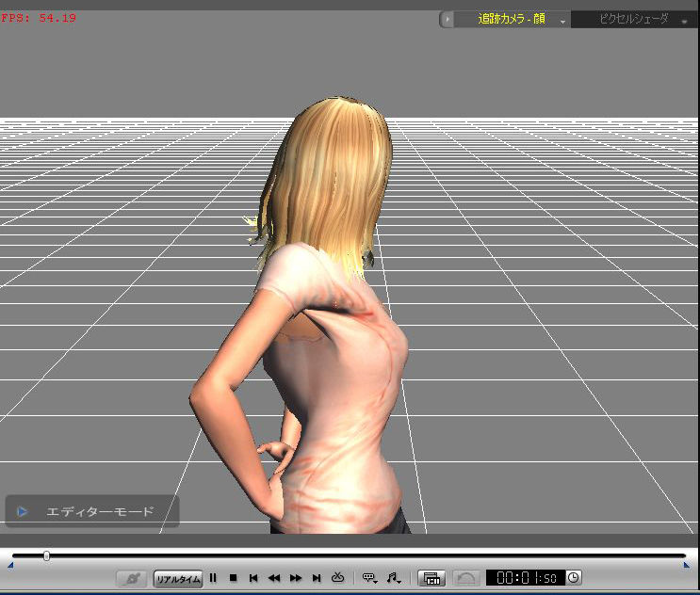Fast forward the animation
This screenshot has width=700, height=595.
(296, 578)
